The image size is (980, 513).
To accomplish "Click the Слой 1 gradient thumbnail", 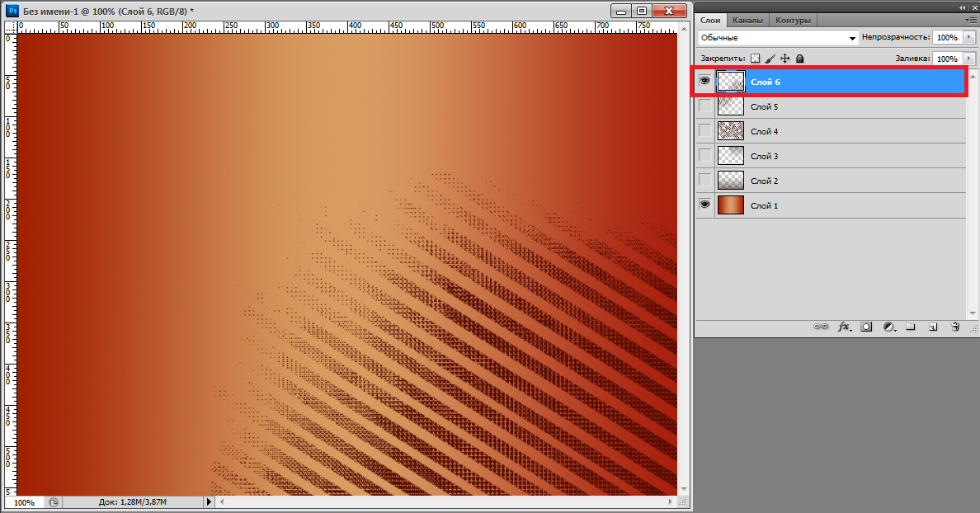I will tap(731, 205).
